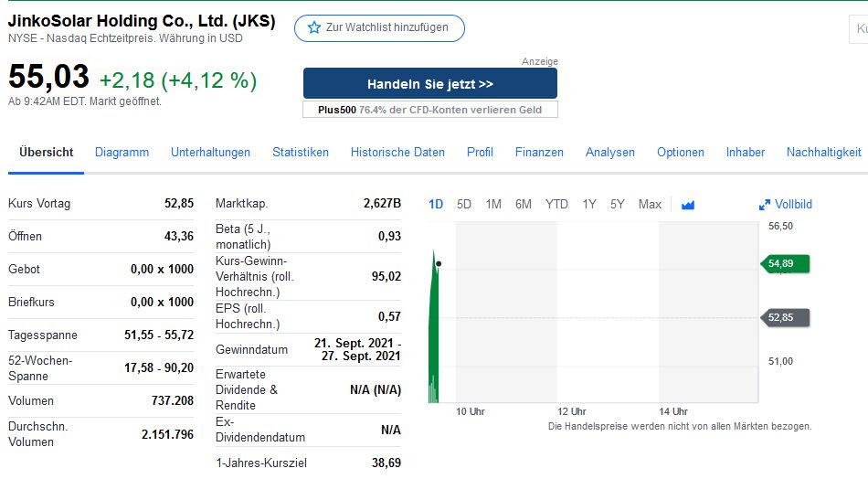Click the current price 55,03
Screen dimensions: 868x500
(x=48, y=77)
